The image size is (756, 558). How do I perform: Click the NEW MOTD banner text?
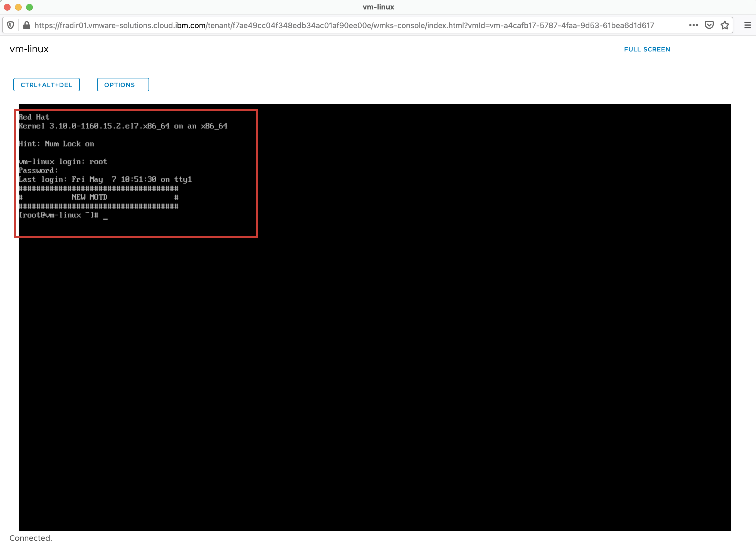pos(90,197)
